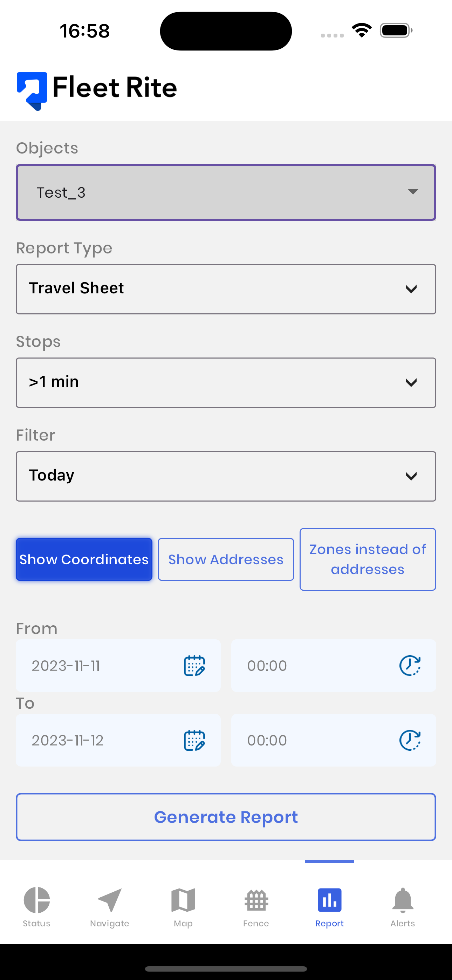
Task: Enable Zones instead of addresses
Action: (x=368, y=559)
